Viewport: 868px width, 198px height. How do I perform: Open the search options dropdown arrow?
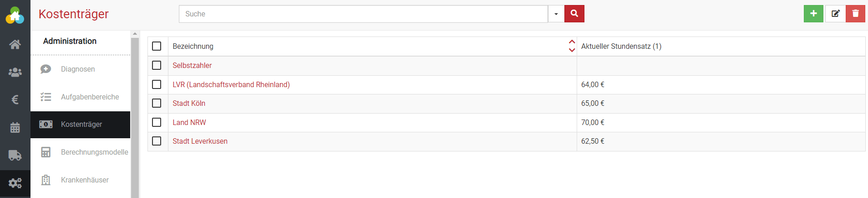[x=556, y=14]
